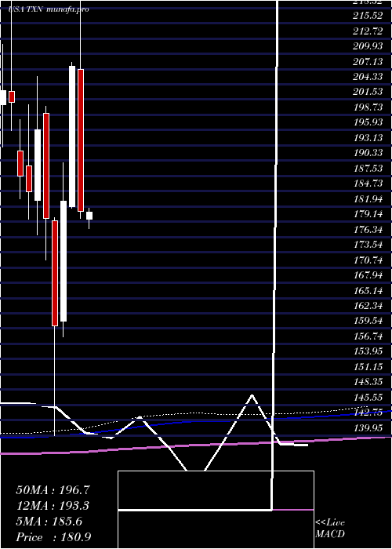Viewport: 392px width, 549px height.
Task: Click the 151.15 price axis label
Action: tap(368, 366)
